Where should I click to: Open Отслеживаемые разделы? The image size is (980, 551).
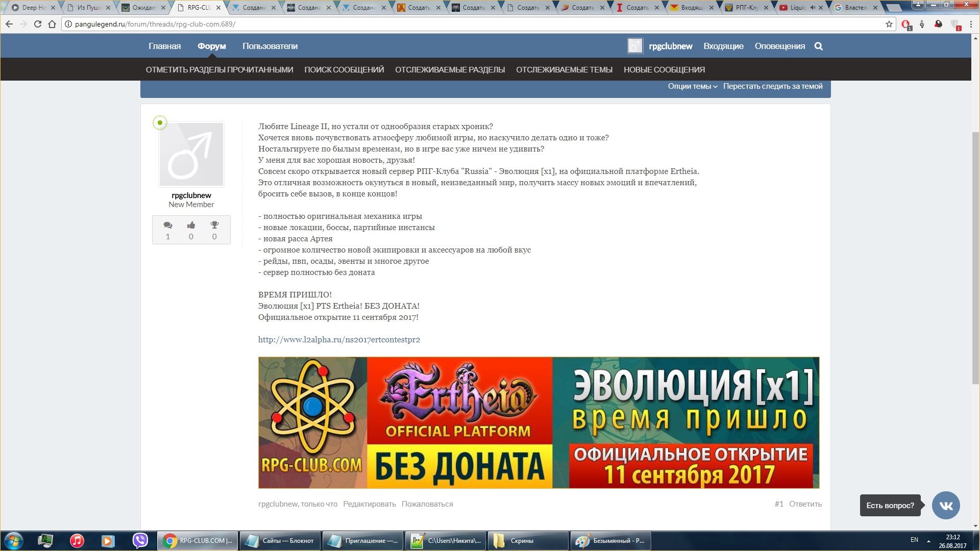[450, 69]
